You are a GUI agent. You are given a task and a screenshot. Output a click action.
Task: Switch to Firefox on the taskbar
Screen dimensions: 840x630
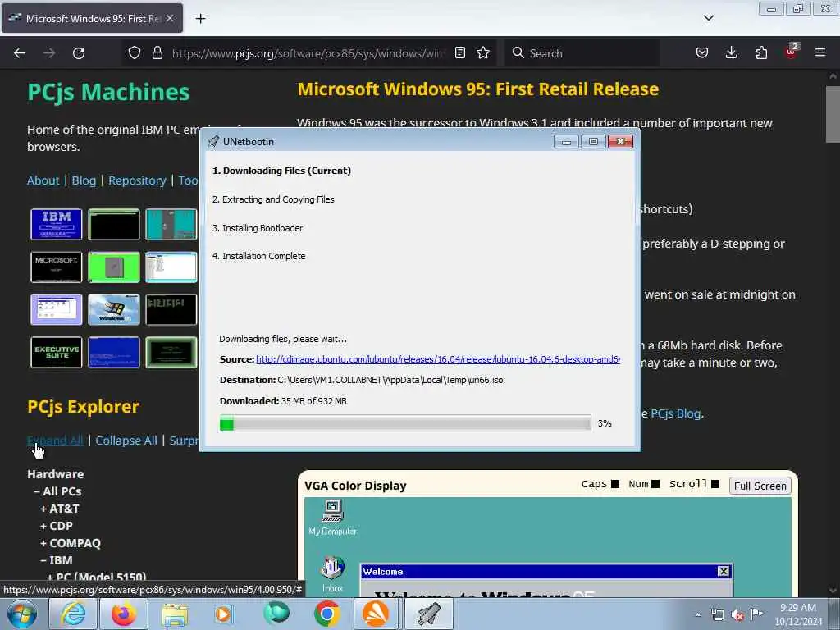[x=123, y=614]
